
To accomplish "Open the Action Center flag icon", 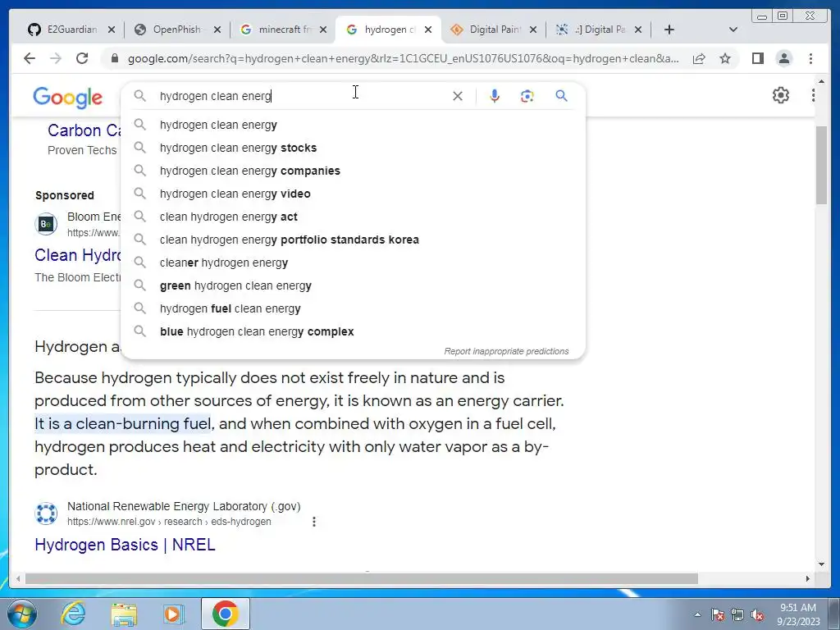I will tap(718, 614).
